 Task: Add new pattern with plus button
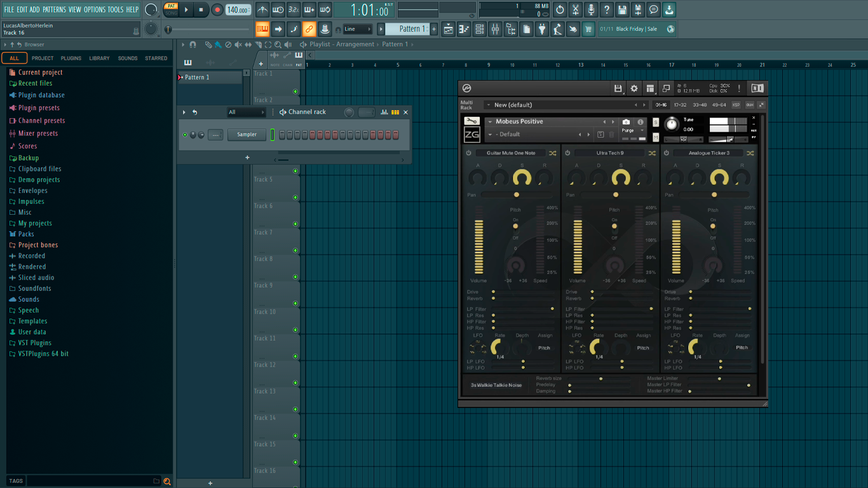click(x=434, y=29)
